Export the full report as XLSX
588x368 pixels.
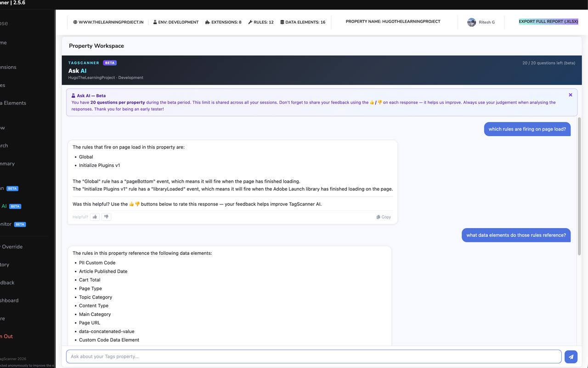point(548,22)
